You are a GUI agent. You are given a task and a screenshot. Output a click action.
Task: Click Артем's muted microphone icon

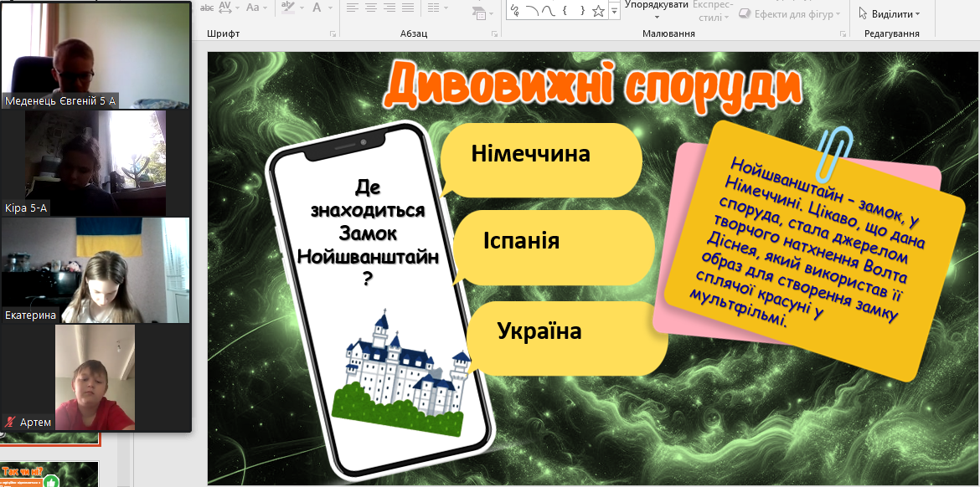11,422
